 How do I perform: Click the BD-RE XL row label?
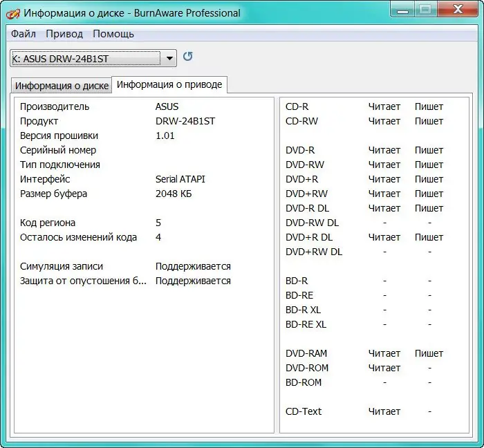coord(306,324)
